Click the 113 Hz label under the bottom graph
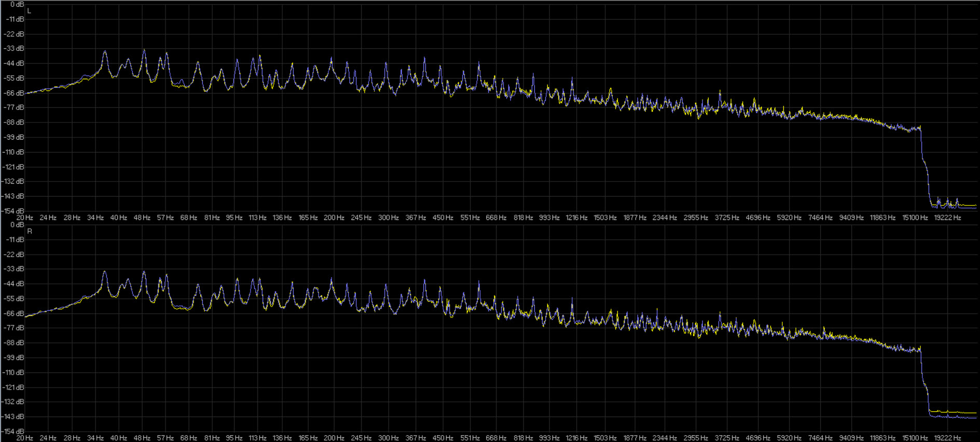980x442 pixels. [257, 438]
